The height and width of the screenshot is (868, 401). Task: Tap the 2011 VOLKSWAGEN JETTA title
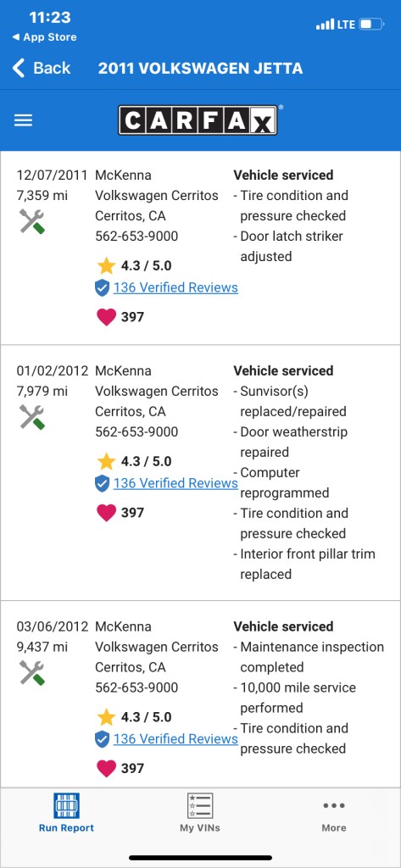pyautogui.click(x=200, y=69)
